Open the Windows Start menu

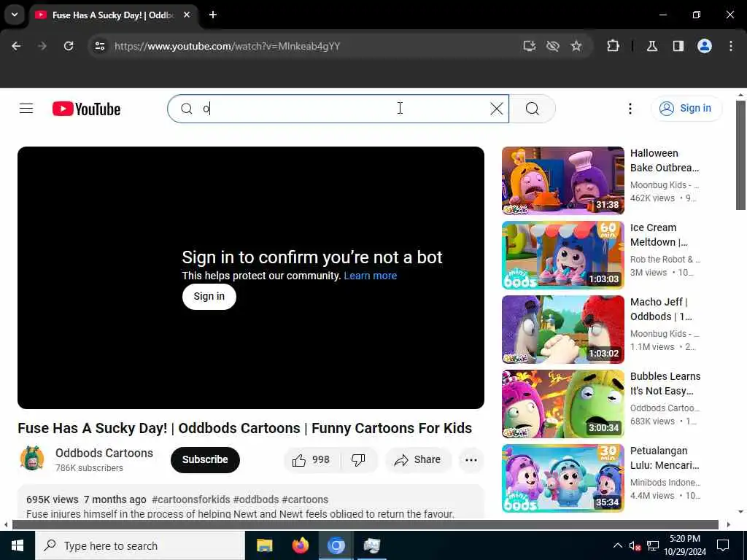(x=18, y=545)
